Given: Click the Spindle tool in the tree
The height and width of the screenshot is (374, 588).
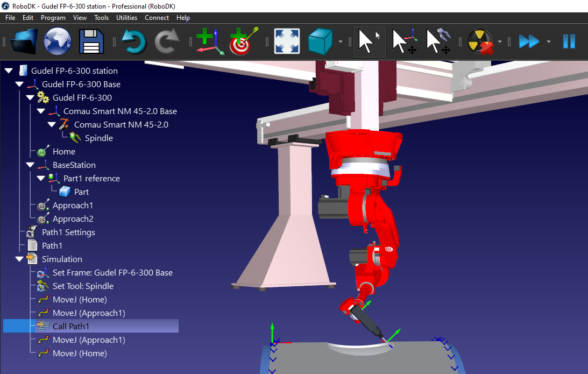Looking at the screenshot, I should (98, 138).
